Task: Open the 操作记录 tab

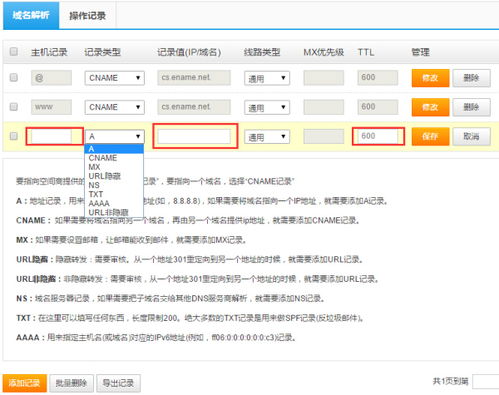Action: pos(87,15)
